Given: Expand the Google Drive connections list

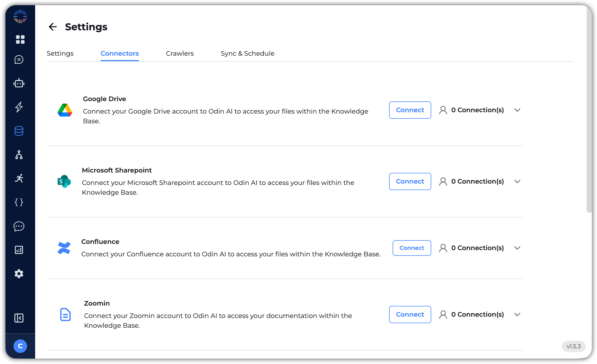Looking at the screenshot, I should (x=518, y=110).
